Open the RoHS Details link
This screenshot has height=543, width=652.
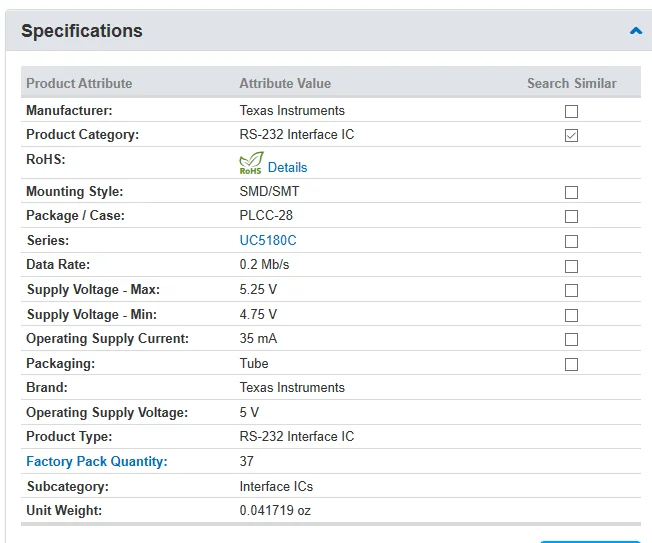pyautogui.click(x=287, y=167)
